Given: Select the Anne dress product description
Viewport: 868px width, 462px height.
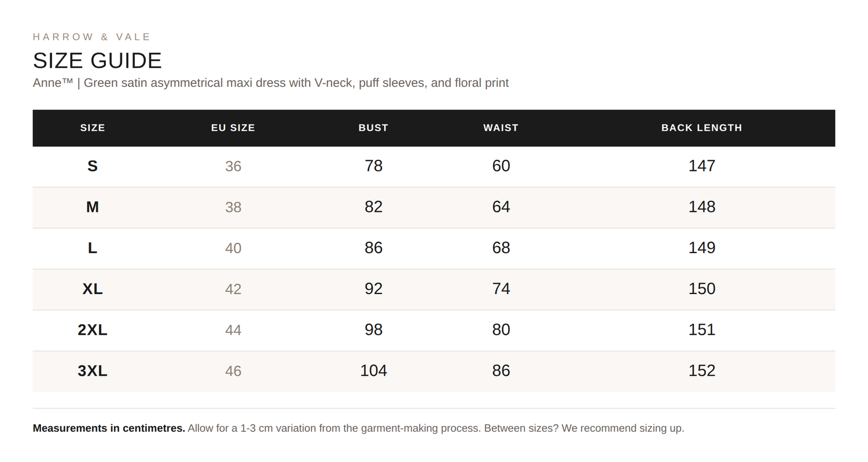Looking at the screenshot, I should coord(271,83).
